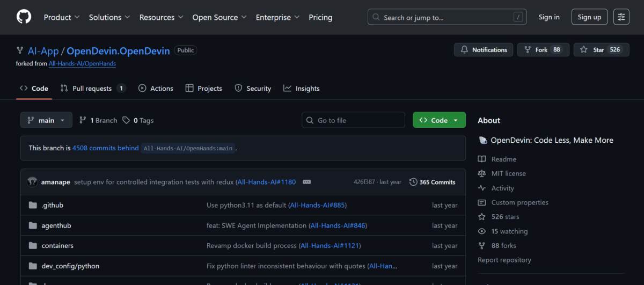Click the GitHub Octocat logo
The width and height of the screenshot is (644, 285).
click(x=24, y=17)
